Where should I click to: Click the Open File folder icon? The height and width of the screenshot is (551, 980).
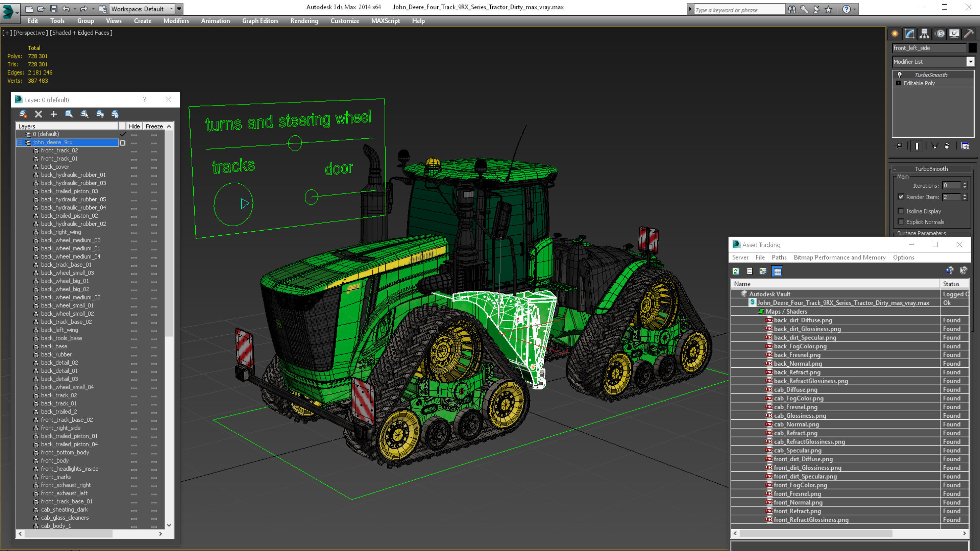[42, 9]
